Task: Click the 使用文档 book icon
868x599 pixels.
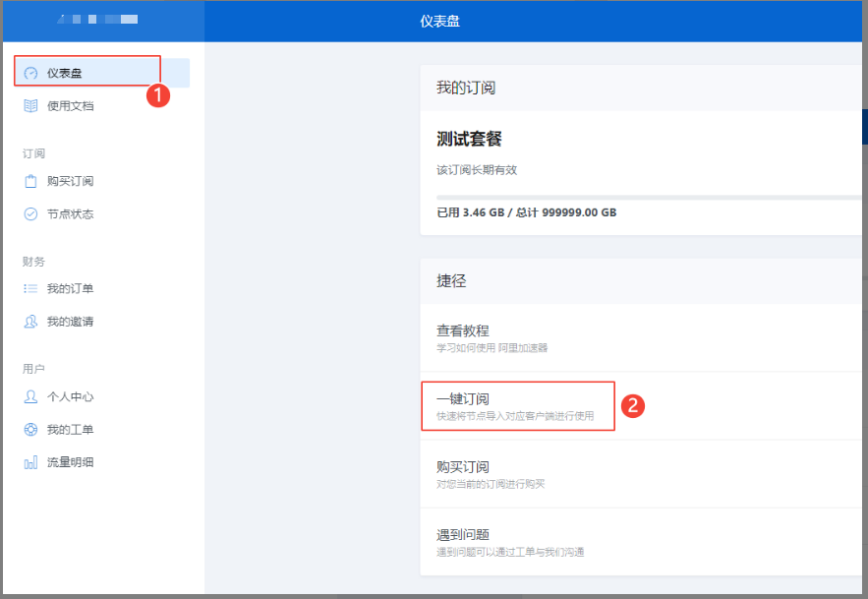Action: (x=30, y=106)
